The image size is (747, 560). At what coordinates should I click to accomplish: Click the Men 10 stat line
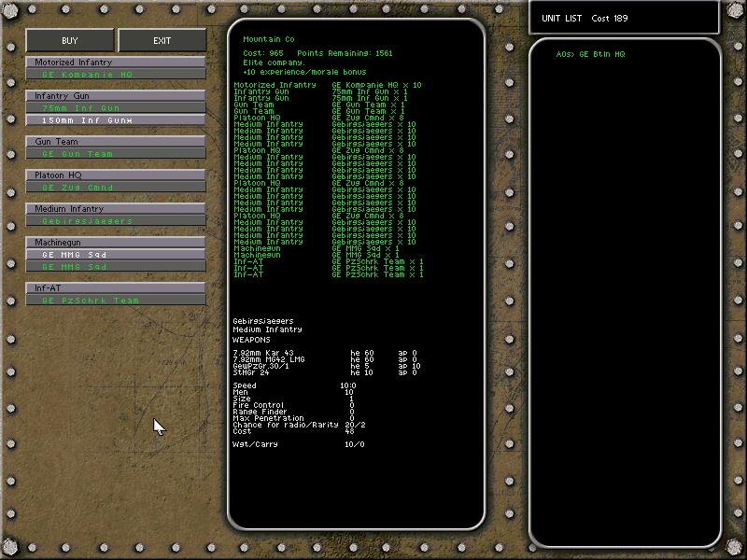[x=293, y=392]
